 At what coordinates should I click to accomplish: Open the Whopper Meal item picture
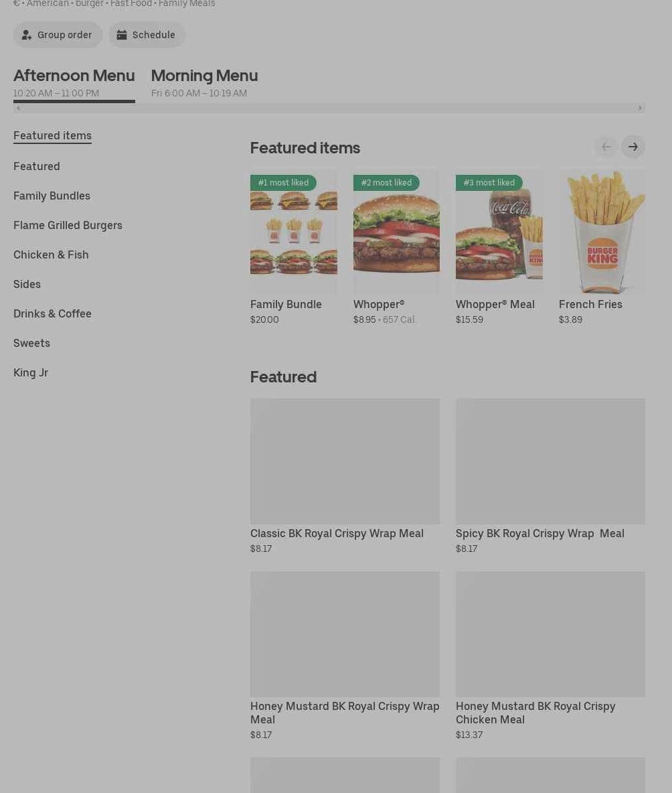pyautogui.click(x=499, y=232)
